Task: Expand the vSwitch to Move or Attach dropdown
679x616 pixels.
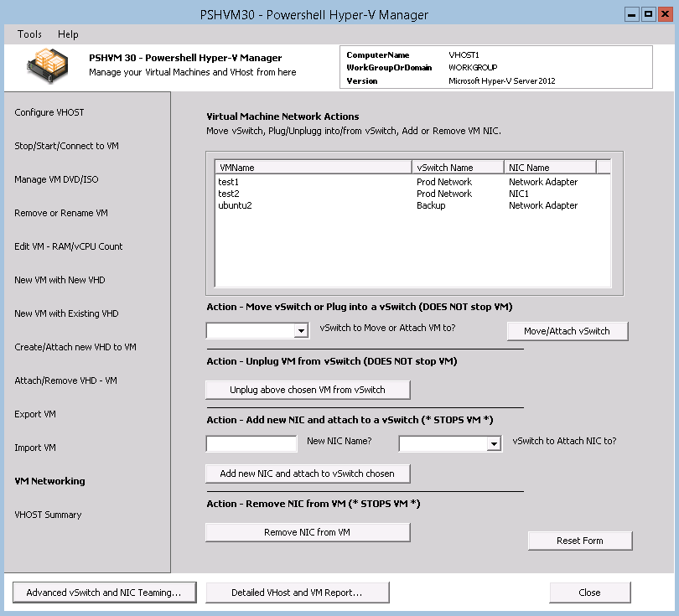Action: [x=301, y=331]
